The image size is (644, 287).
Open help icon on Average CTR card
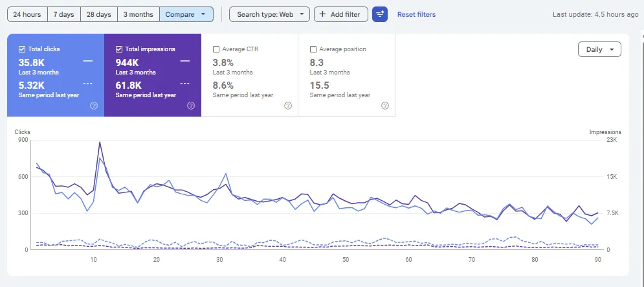coord(288,106)
